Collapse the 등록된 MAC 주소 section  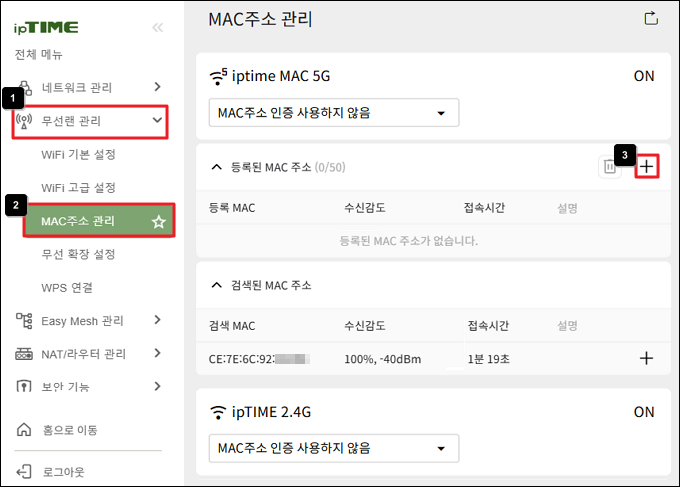[216, 167]
